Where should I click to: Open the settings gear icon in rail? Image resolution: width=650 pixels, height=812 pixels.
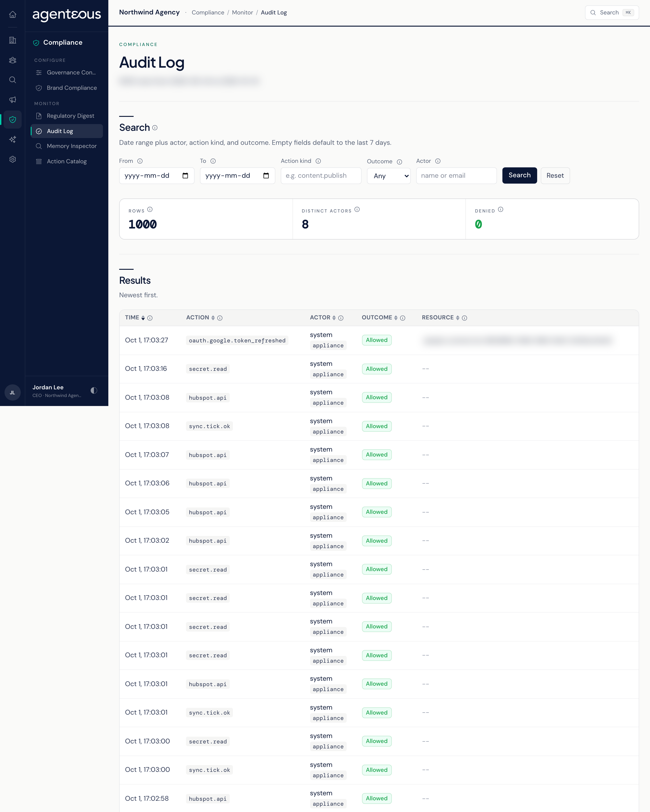tap(12, 159)
